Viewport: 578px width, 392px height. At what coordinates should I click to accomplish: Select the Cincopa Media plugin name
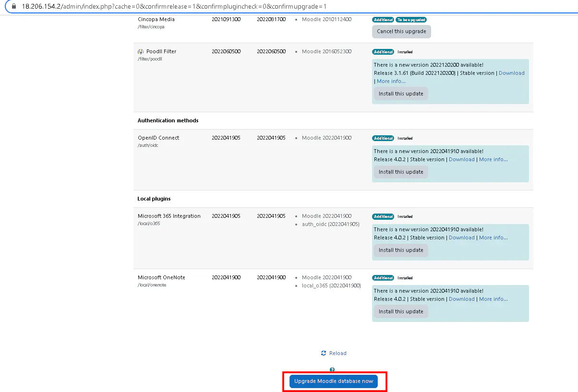pos(156,19)
